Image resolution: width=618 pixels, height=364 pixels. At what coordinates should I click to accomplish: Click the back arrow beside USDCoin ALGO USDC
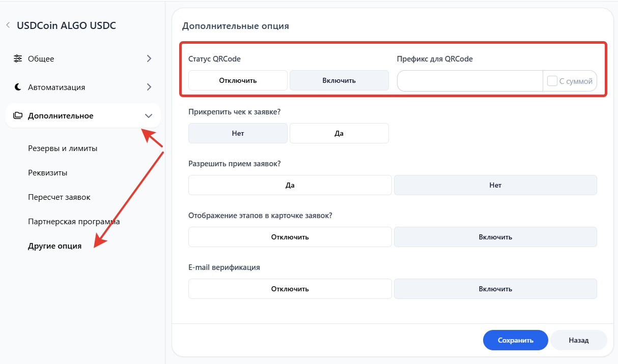point(8,25)
